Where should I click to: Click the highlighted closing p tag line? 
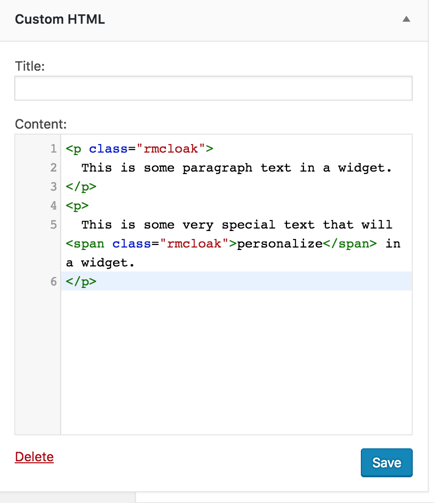point(237,281)
